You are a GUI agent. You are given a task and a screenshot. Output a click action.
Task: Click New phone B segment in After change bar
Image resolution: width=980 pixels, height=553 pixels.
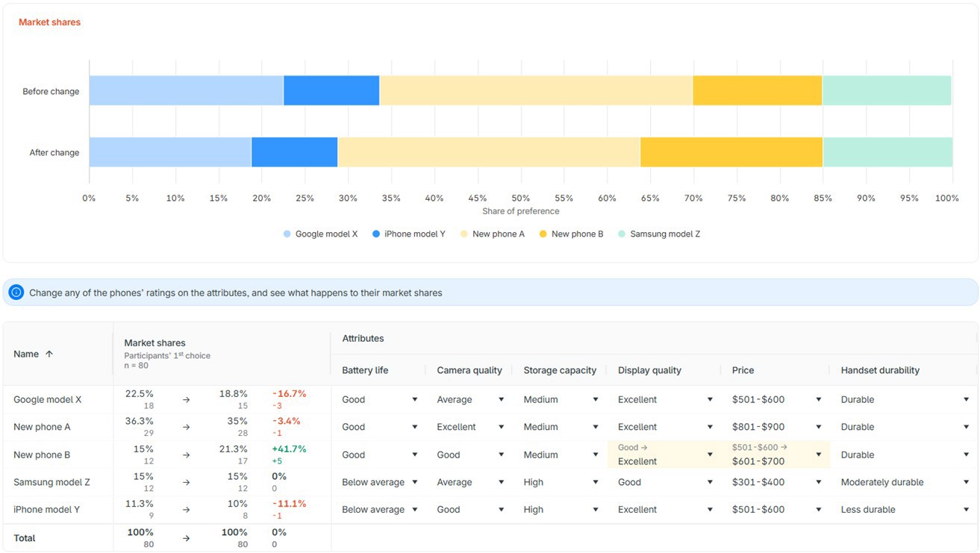point(731,152)
